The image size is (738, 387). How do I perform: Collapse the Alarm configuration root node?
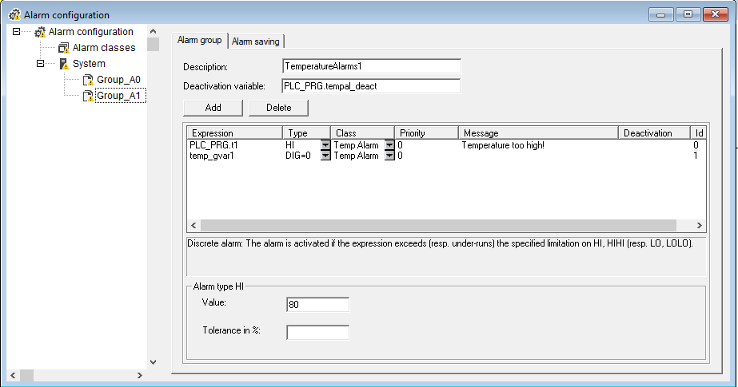(x=16, y=32)
